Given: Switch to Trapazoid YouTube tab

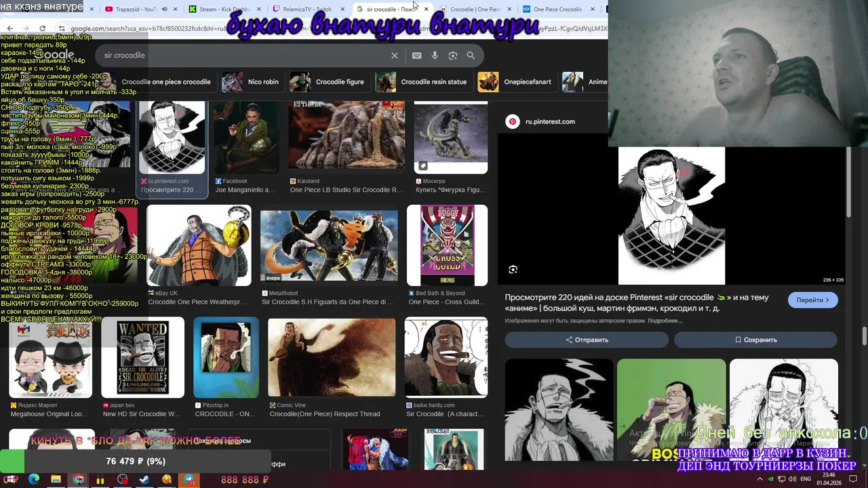Looking at the screenshot, I should coord(136,9).
